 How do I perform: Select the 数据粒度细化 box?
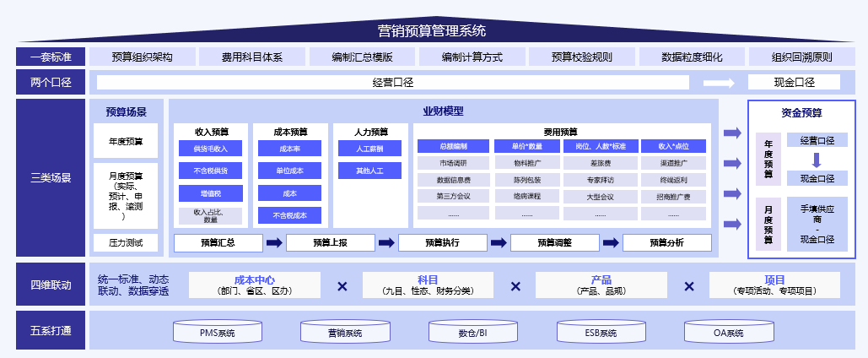[x=692, y=57]
